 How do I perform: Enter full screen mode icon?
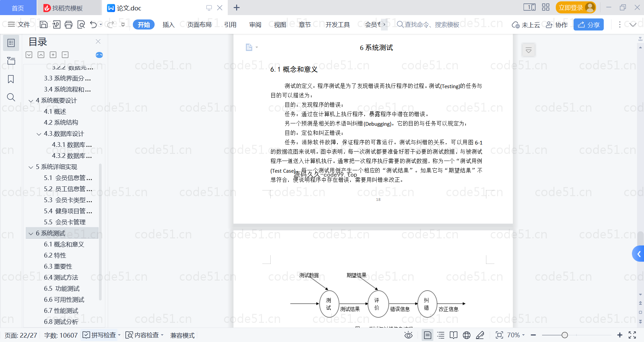(x=632, y=335)
